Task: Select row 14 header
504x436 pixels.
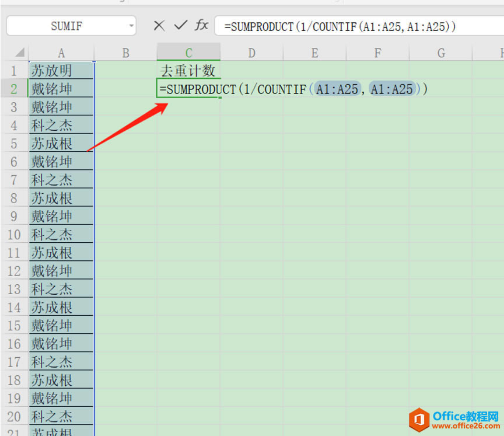Action: [14, 307]
